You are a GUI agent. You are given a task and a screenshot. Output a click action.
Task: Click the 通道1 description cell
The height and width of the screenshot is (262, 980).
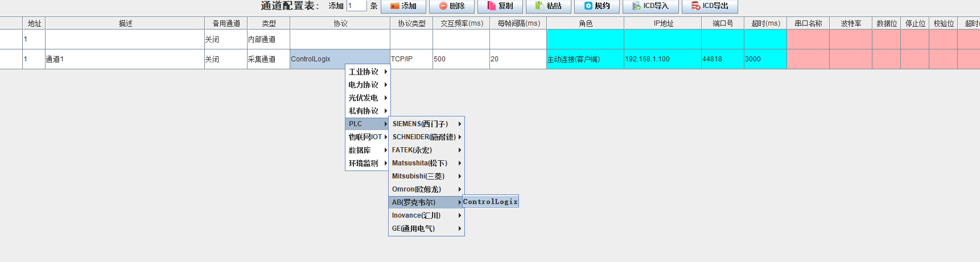125,59
